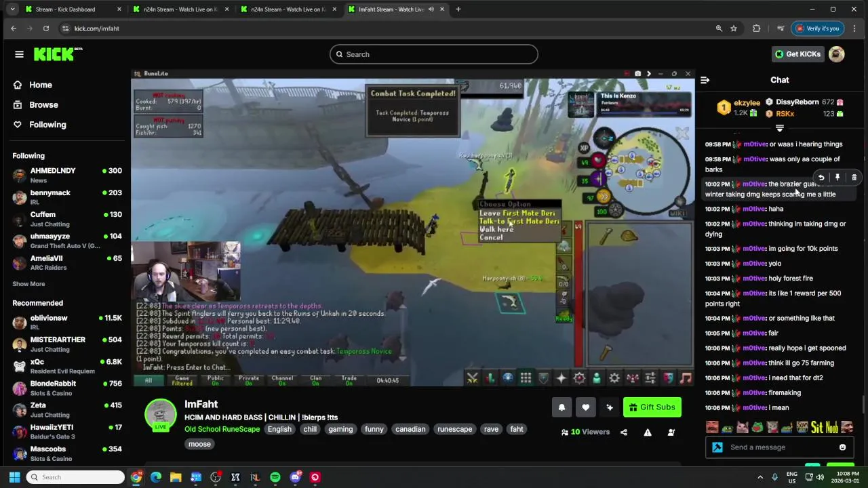Select Sit Noob emote in quick bar
Screen dimensions: 868x488
[x=825, y=427]
